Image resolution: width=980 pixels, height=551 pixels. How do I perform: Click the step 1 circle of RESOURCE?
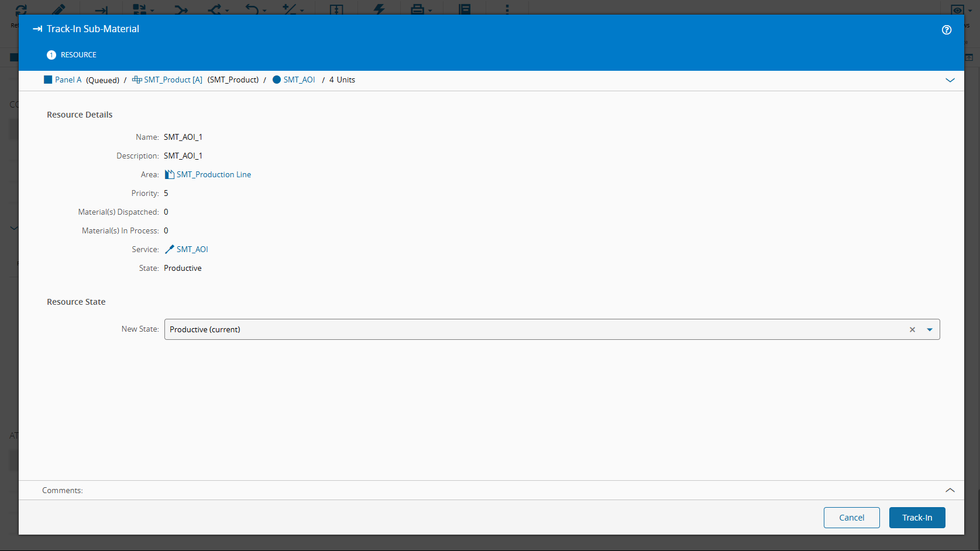point(51,55)
